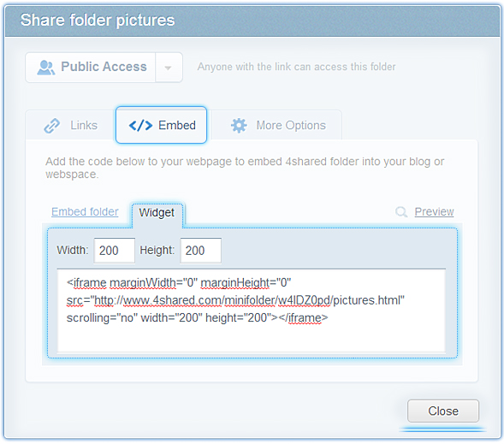Screen dimensions: 504x444
Task: Click inside the iframe embed code box
Action: click(x=252, y=311)
